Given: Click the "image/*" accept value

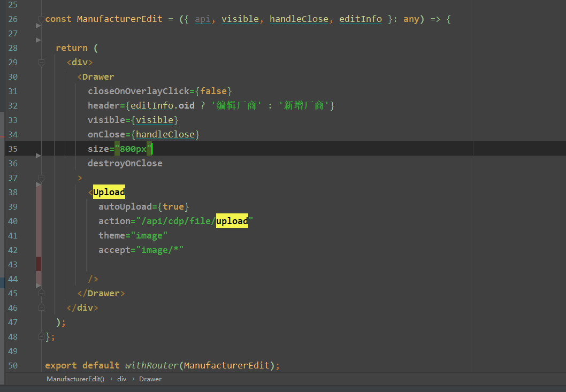Looking at the screenshot, I should tap(160, 250).
